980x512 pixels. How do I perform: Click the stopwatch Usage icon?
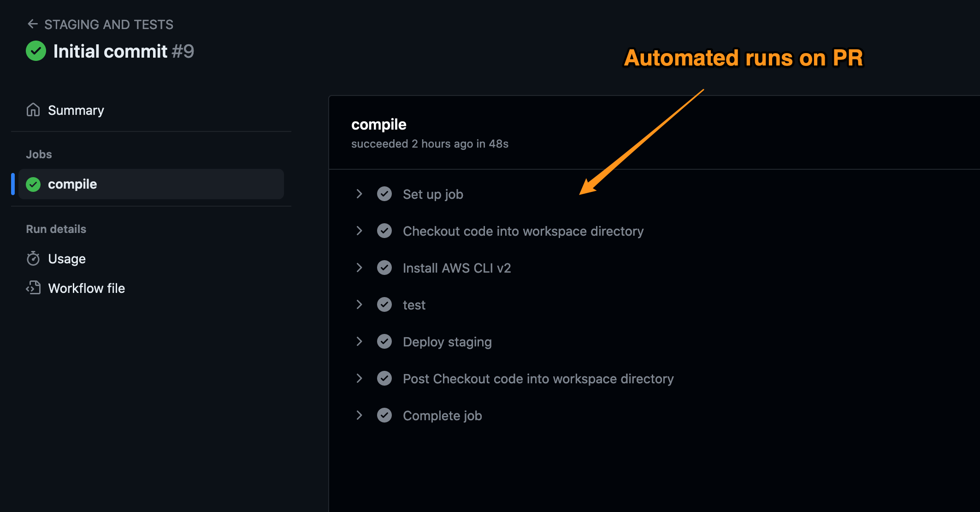[33, 258]
